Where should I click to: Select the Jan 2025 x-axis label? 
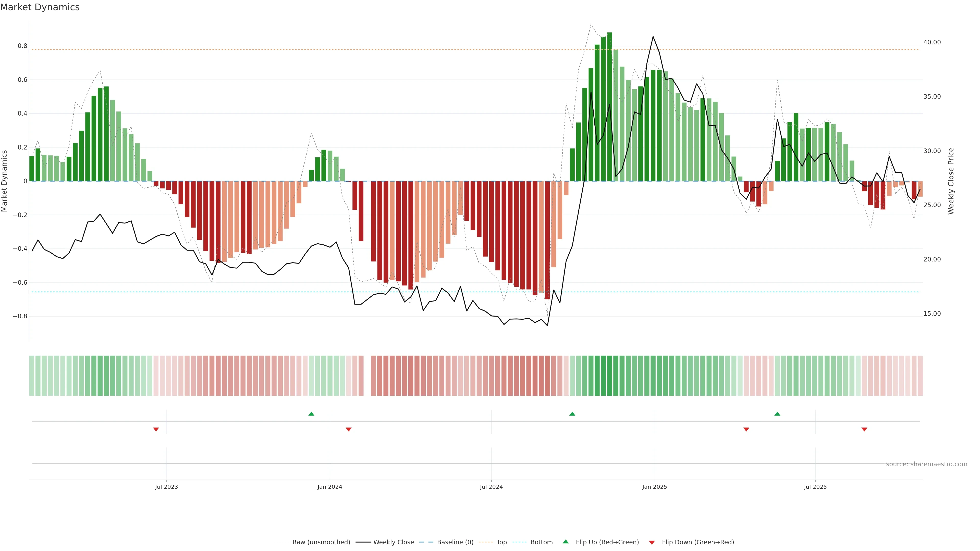coord(654,487)
